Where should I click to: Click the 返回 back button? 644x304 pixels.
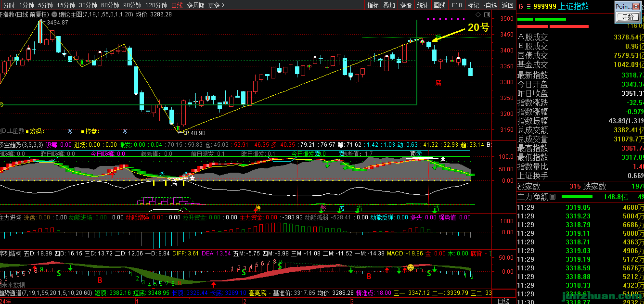click(508, 5)
